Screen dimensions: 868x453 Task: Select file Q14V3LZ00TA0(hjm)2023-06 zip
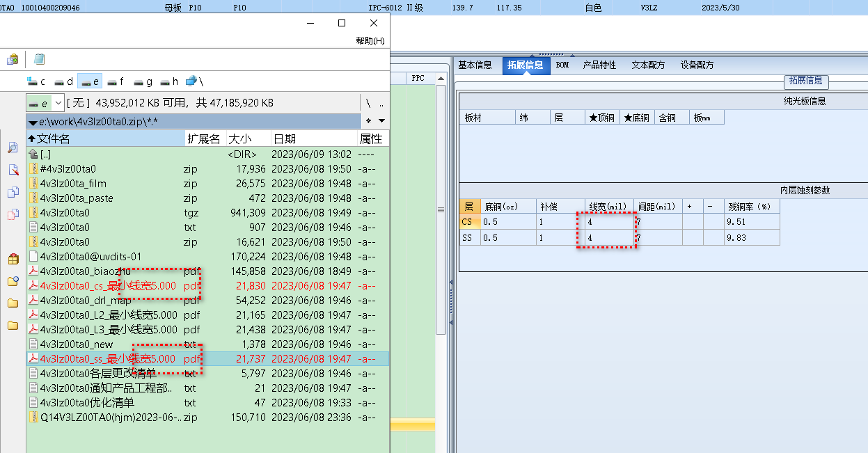[207, 418]
